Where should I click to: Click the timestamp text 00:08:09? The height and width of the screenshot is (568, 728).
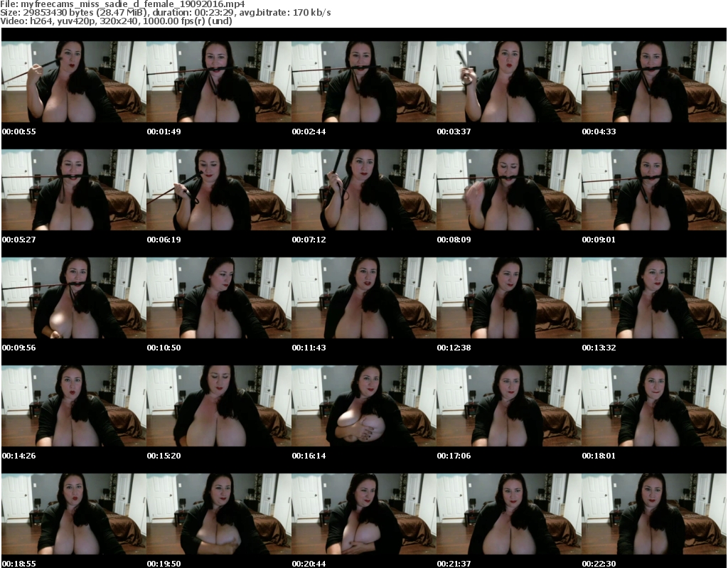pos(454,240)
